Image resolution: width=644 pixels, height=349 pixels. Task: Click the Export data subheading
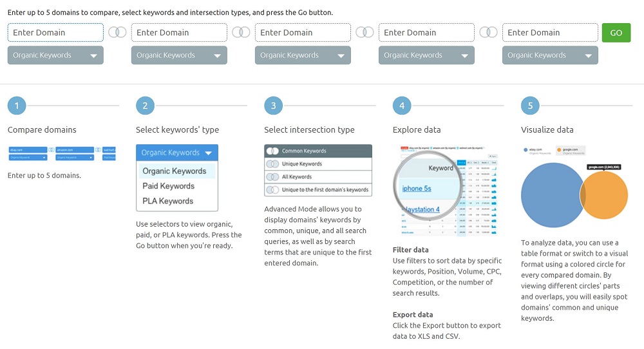(x=413, y=314)
